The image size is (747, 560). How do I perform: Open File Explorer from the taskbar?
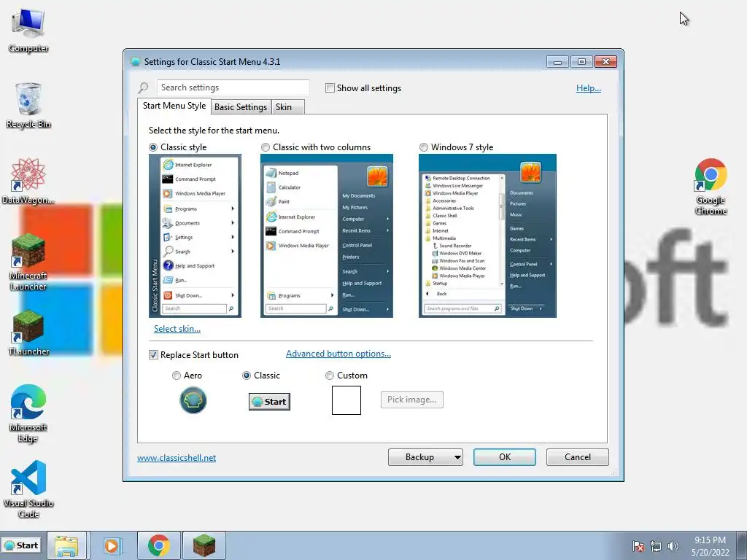[x=66, y=545]
